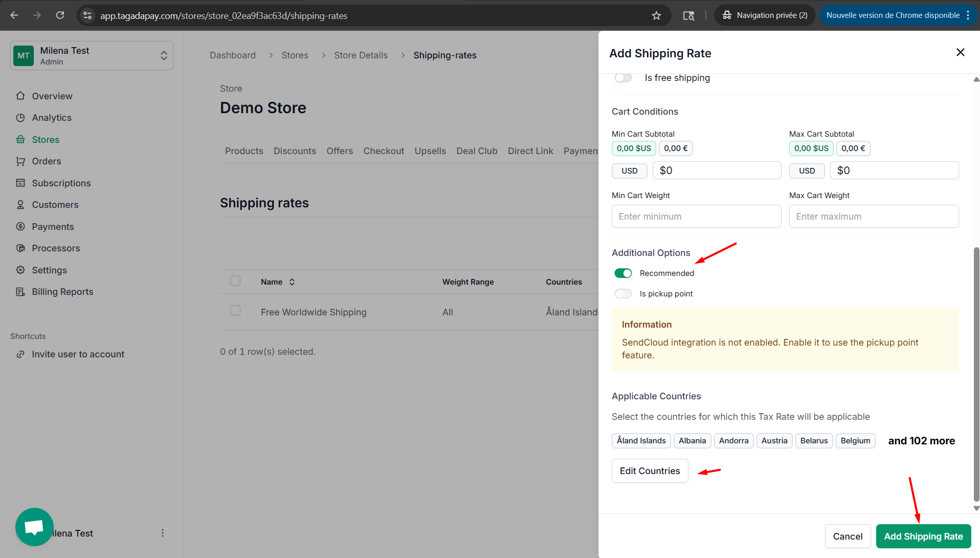Click the Orders cart icon
Screen dimensions: 980x558
point(20,161)
